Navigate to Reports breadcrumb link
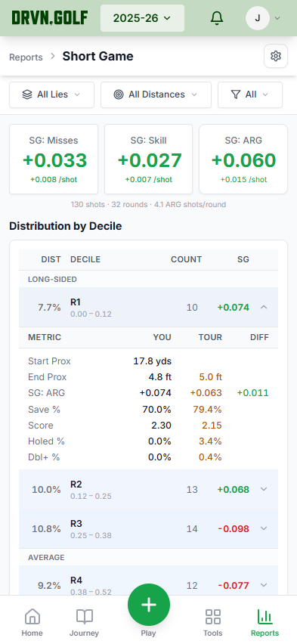The image size is (297, 644). point(26,57)
